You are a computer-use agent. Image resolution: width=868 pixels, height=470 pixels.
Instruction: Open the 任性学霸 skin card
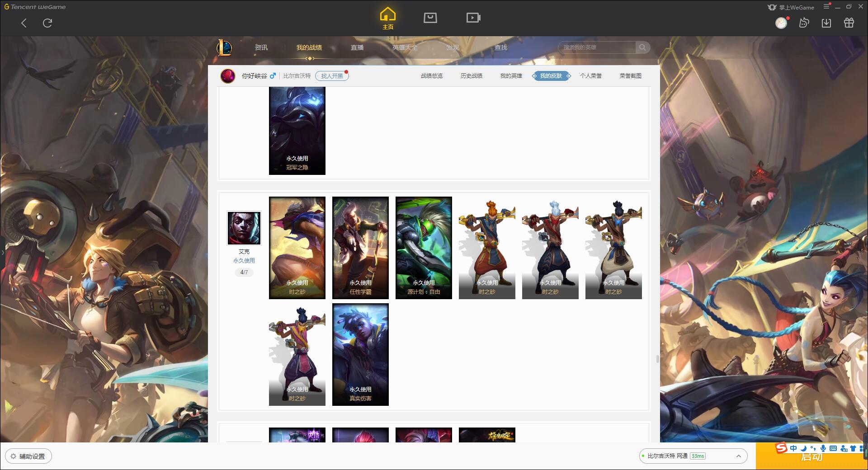tap(360, 248)
